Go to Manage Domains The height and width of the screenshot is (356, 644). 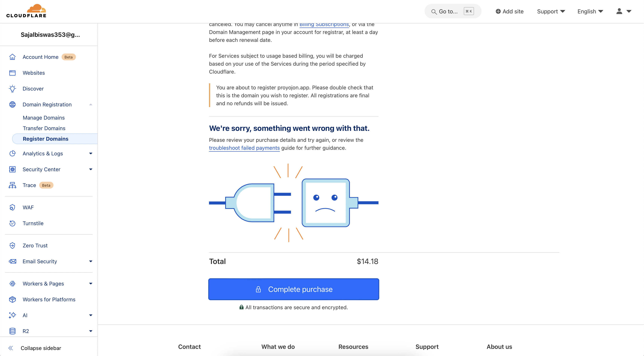click(44, 118)
